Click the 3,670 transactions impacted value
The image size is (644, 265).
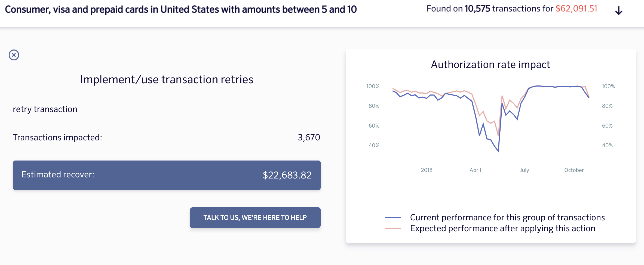[x=309, y=137]
